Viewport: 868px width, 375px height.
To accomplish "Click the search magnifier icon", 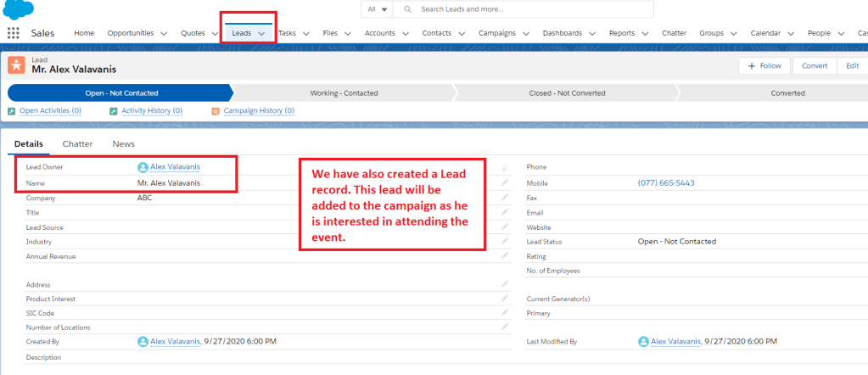I will (x=408, y=9).
